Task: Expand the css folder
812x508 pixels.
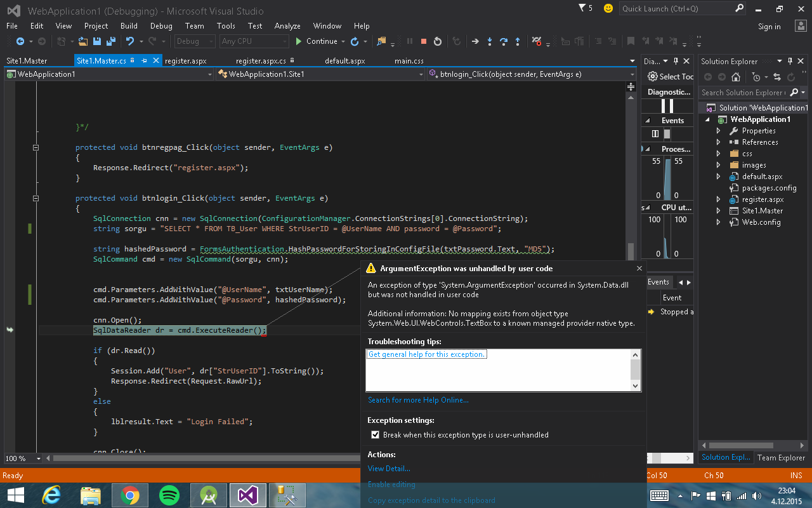Action: [x=719, y=154]
